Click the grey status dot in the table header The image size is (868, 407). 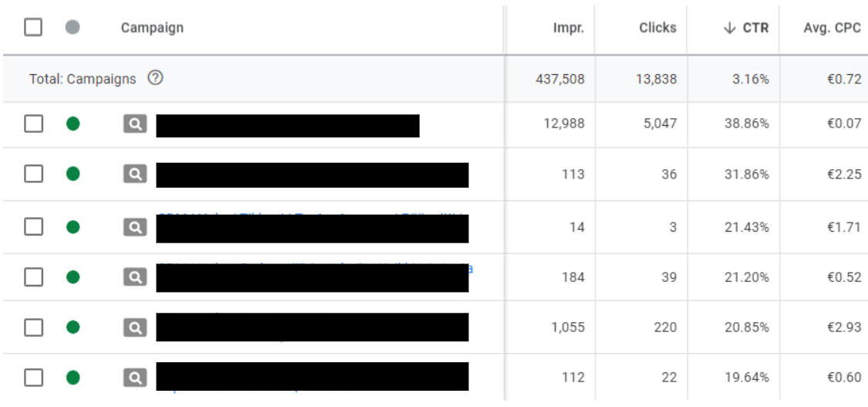click(x=72, y=27)
